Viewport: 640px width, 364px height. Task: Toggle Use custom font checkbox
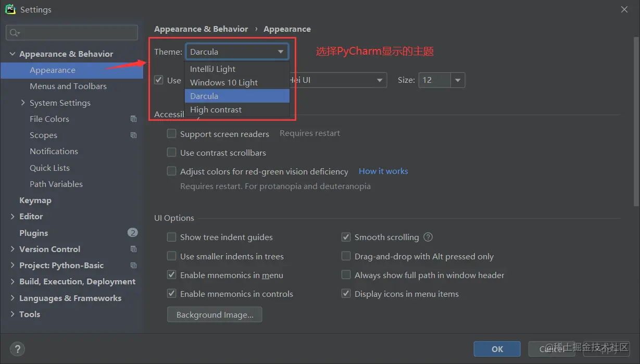pos(159,80)
